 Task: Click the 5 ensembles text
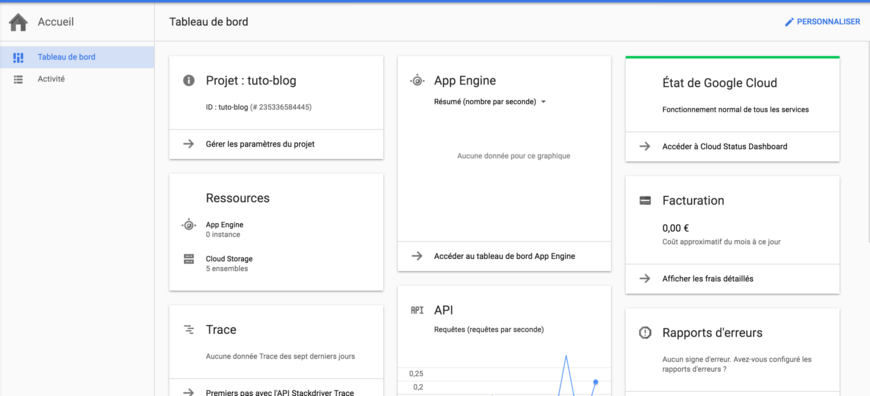pos(227,269)
